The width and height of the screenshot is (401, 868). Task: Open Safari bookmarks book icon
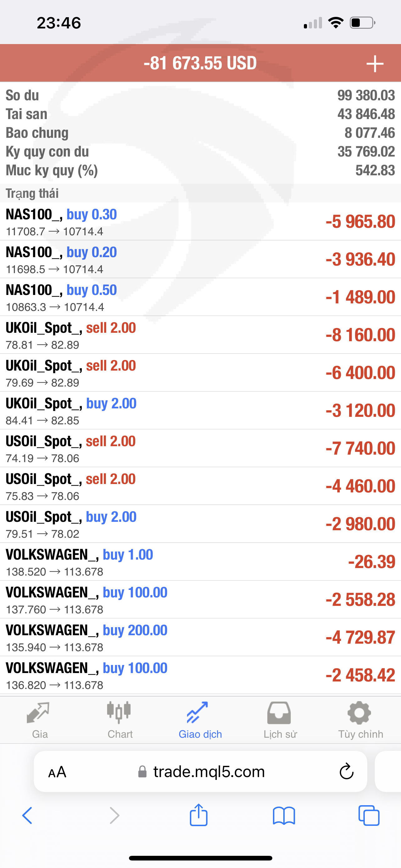pyautogui.click(x=284, y=816)
